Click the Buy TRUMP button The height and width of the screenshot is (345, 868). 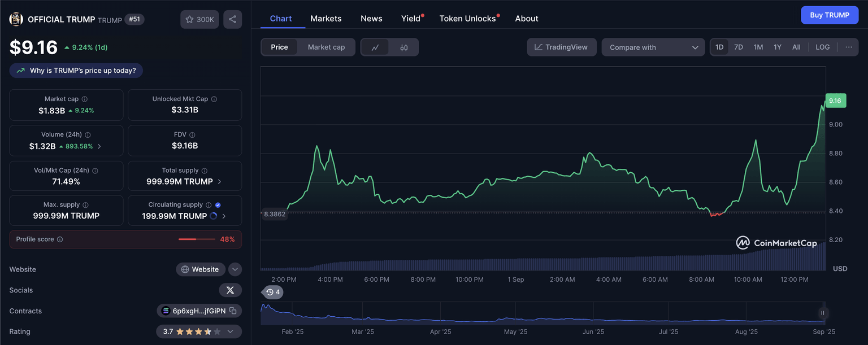829,15
